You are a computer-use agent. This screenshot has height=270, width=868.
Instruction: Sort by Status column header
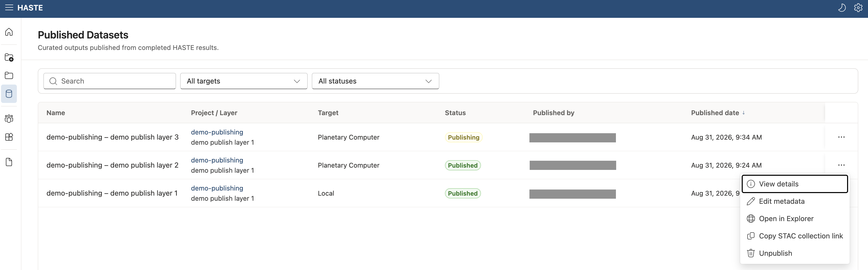click(455, 113)
